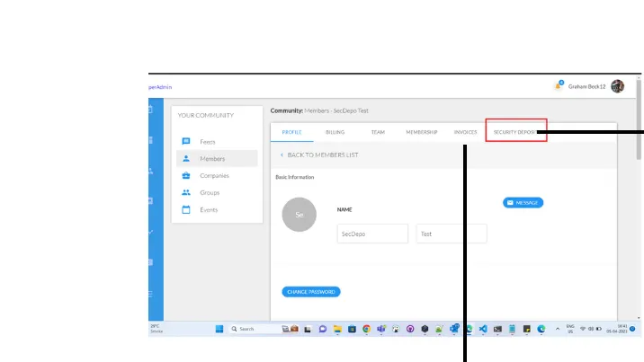This screenshot has width=644, height=362.
Task: Open the user avatar menu
Action: coord(617,86)
